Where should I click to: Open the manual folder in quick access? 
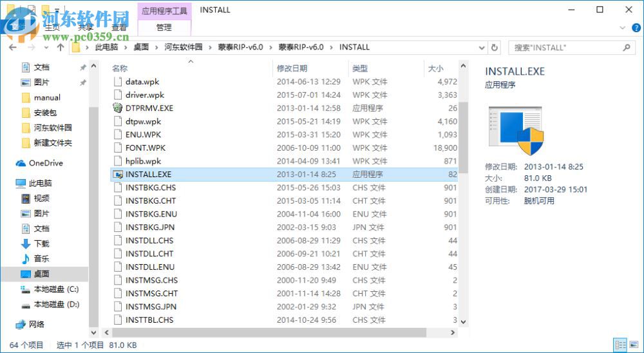[41, 98]
